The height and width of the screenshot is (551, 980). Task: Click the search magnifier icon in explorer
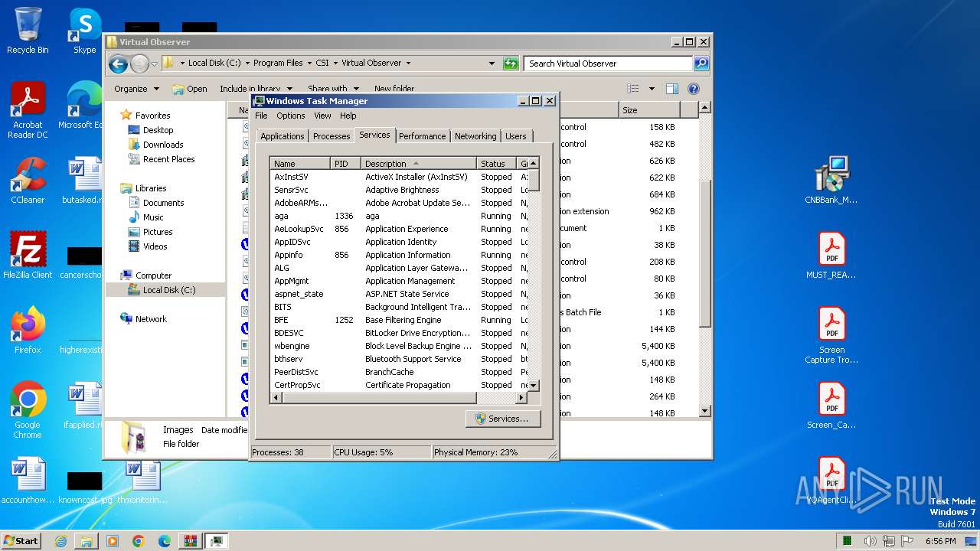(x=701, y=64)
